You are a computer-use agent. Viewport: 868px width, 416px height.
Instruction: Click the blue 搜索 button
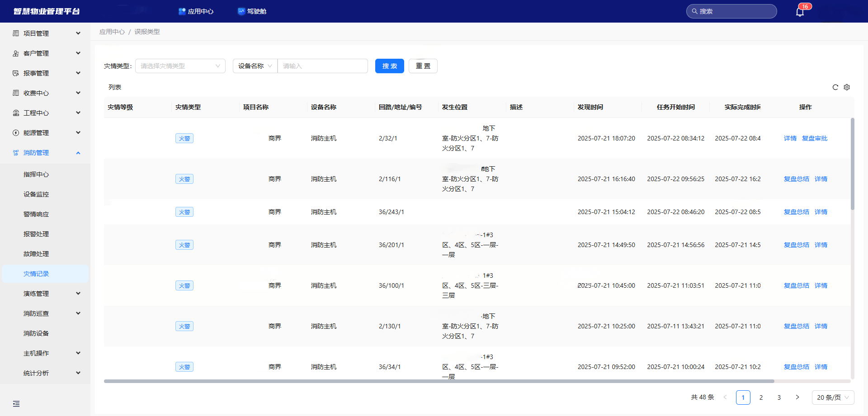[389, 66]
